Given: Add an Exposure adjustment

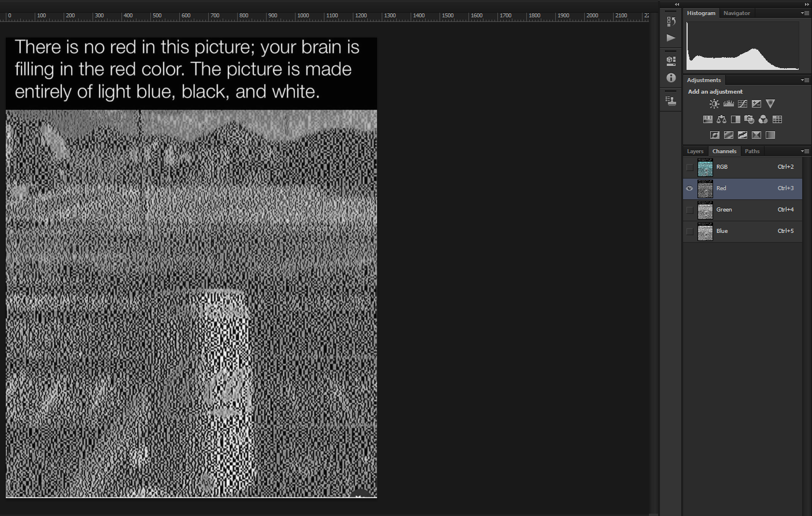Looking at the screenshot, I should [x=756, y=104].
